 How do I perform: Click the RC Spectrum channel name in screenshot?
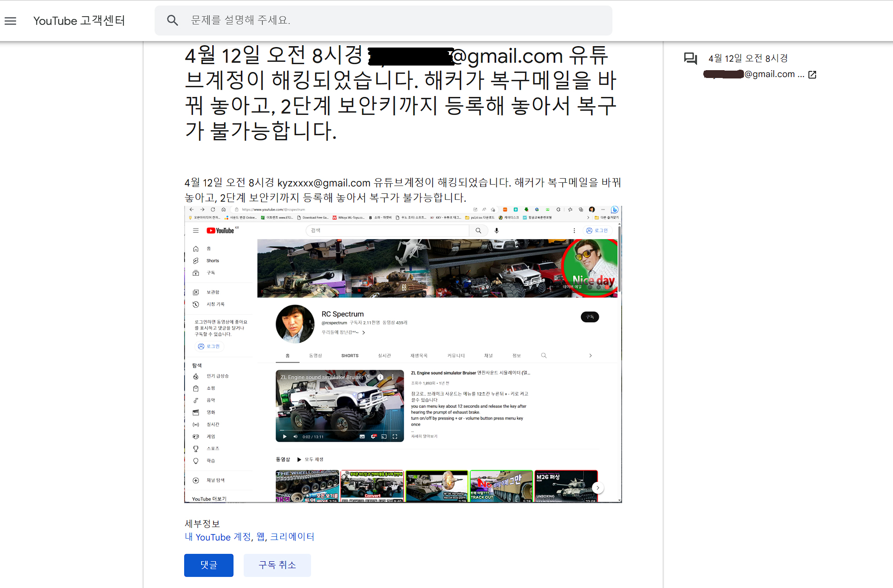(x=342, y=314)
